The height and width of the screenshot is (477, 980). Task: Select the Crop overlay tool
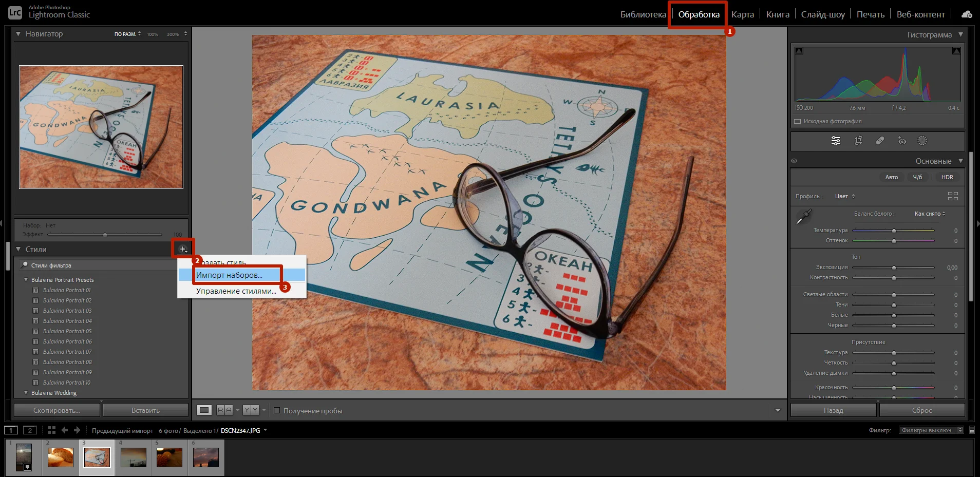[x=858, y=141]
